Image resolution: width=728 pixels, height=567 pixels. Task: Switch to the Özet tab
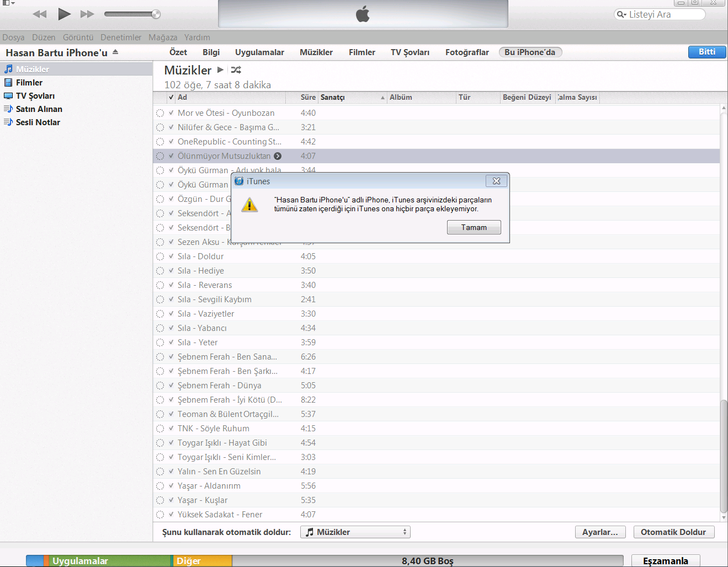[178, 52]
